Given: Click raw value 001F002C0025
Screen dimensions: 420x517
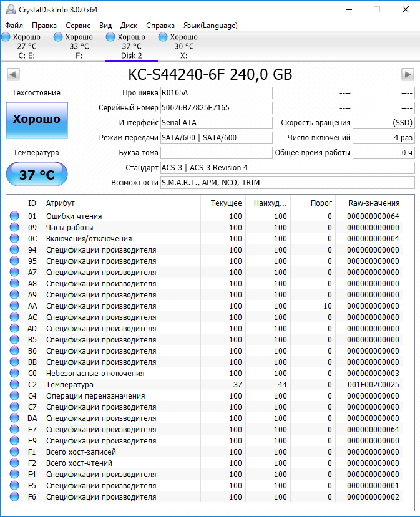Looking at the screenshot, I should (373, 384).
